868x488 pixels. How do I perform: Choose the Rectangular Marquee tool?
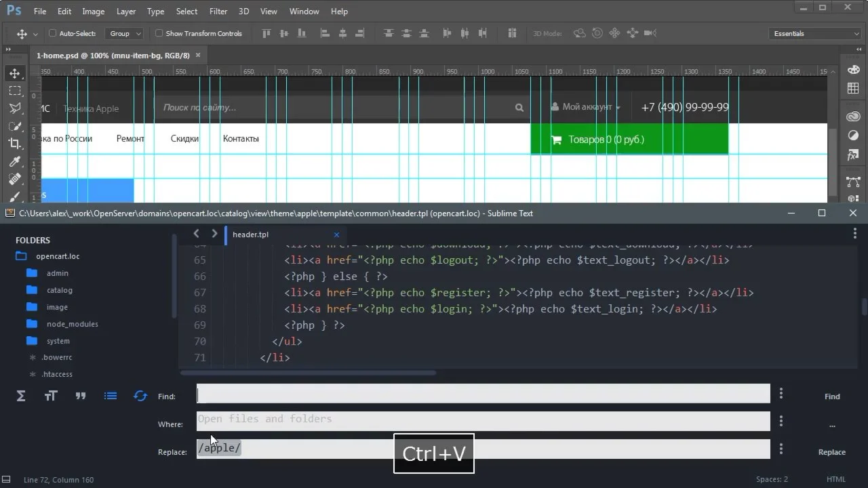pyautogui.click(x=14, y=91)
